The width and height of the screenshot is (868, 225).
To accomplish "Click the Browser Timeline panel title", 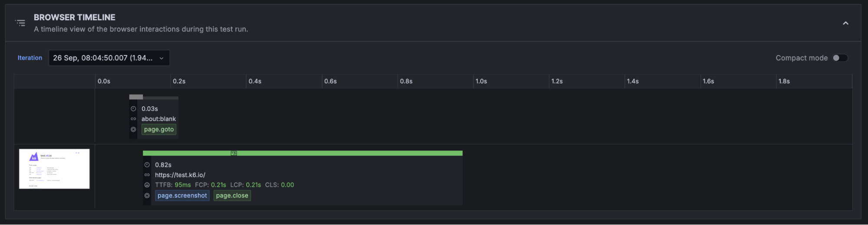I will click(75, 17).
